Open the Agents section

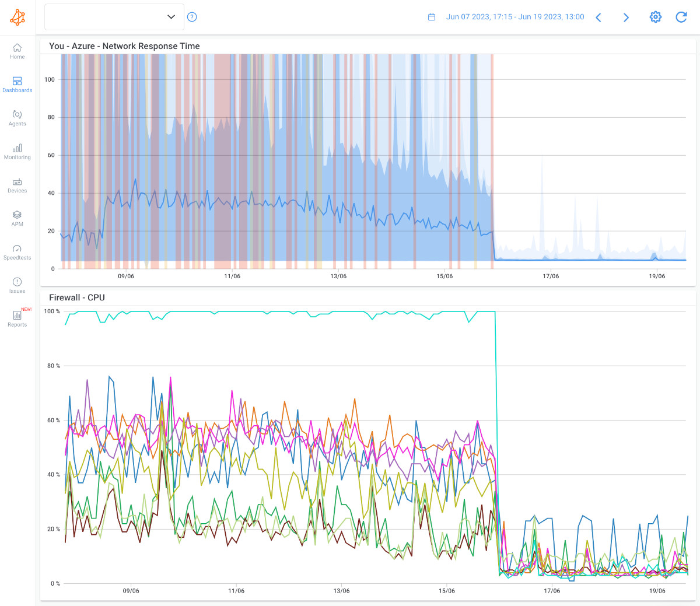point(17,117)
